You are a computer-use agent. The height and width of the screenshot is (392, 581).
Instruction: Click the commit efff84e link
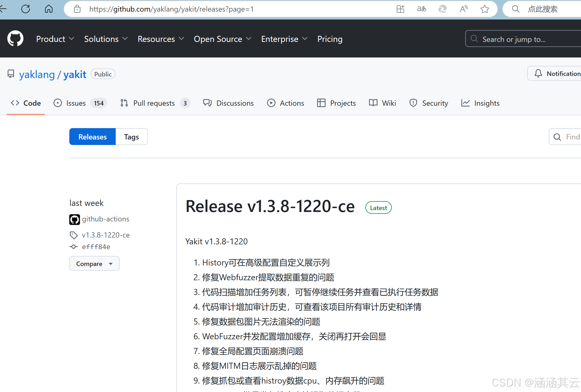pyautogui.click(x=96, y=247)
